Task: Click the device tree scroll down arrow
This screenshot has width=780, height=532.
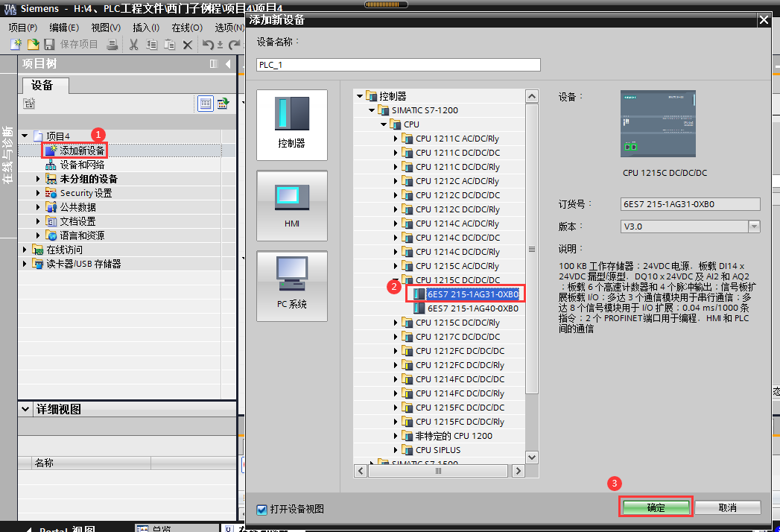Action: click(x=532, y=457)
